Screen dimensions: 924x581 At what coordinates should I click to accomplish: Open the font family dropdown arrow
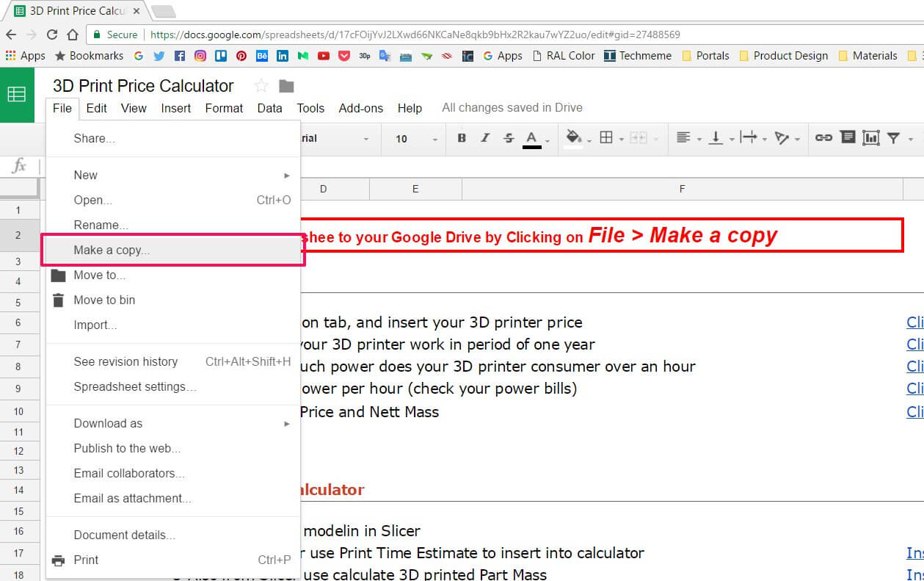point(366,139)
